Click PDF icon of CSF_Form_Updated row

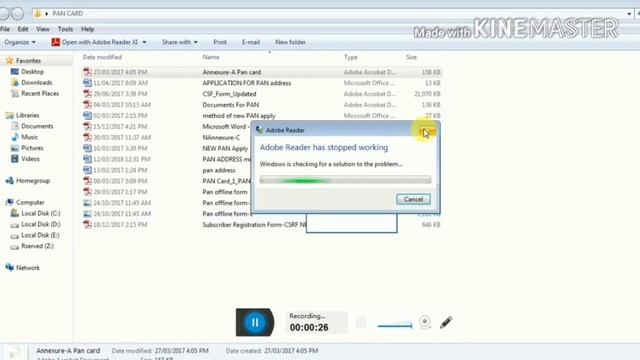point(87,94)
